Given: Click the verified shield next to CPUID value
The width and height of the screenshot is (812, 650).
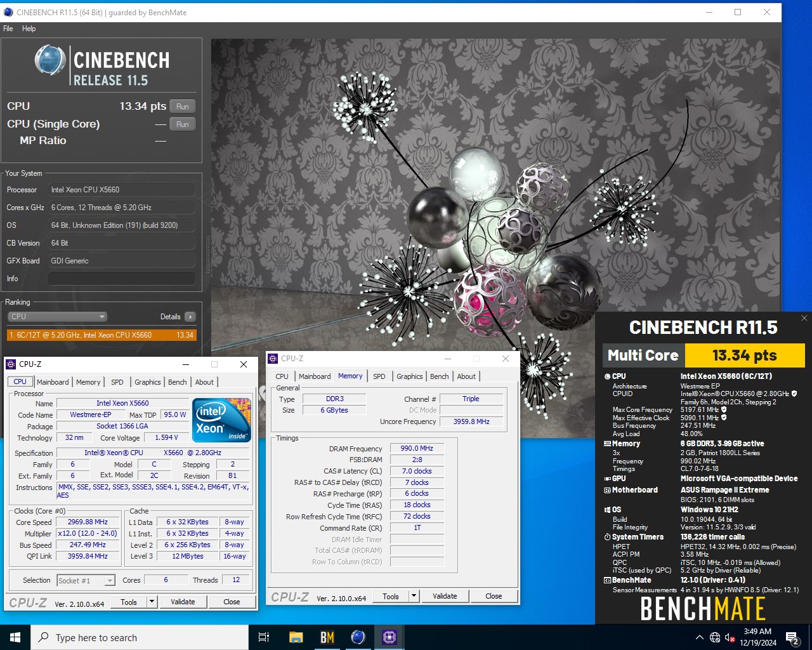Looking at the screenshot, I should 794,394.
